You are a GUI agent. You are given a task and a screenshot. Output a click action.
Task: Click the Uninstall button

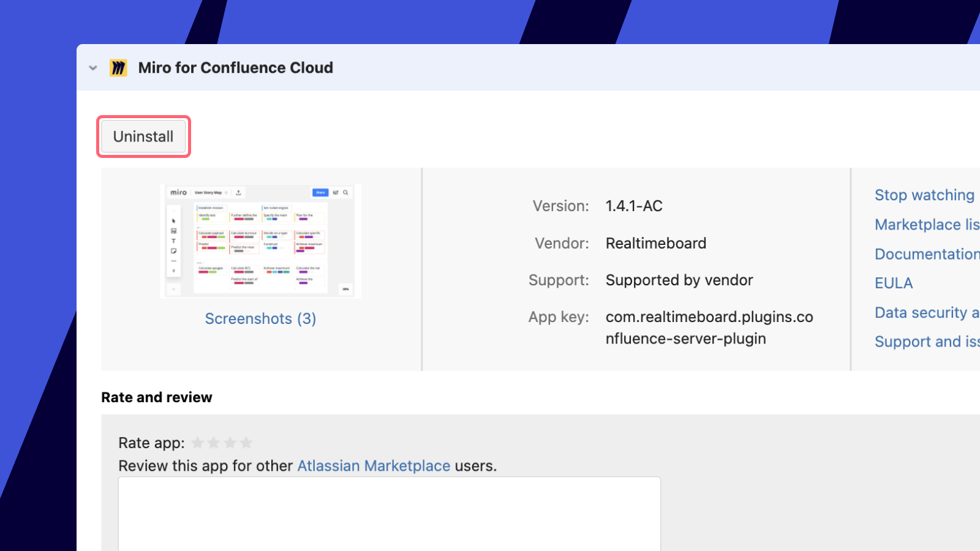(x=143, y=137)
